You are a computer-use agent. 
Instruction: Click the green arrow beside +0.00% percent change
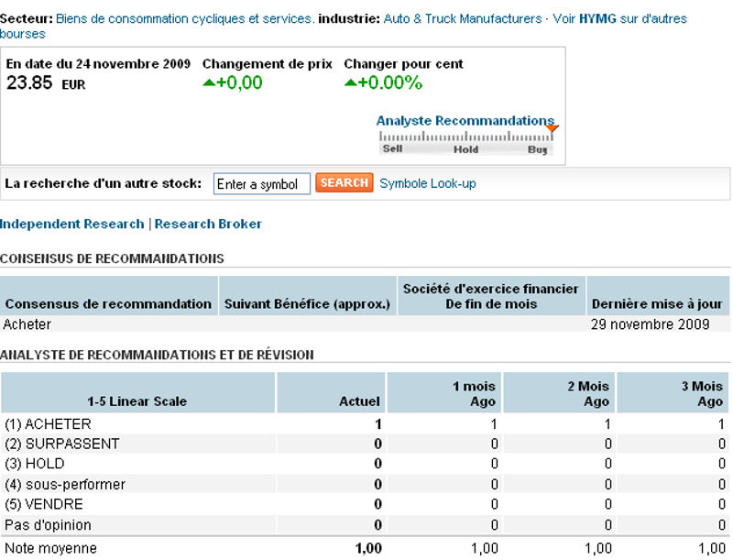350,82
